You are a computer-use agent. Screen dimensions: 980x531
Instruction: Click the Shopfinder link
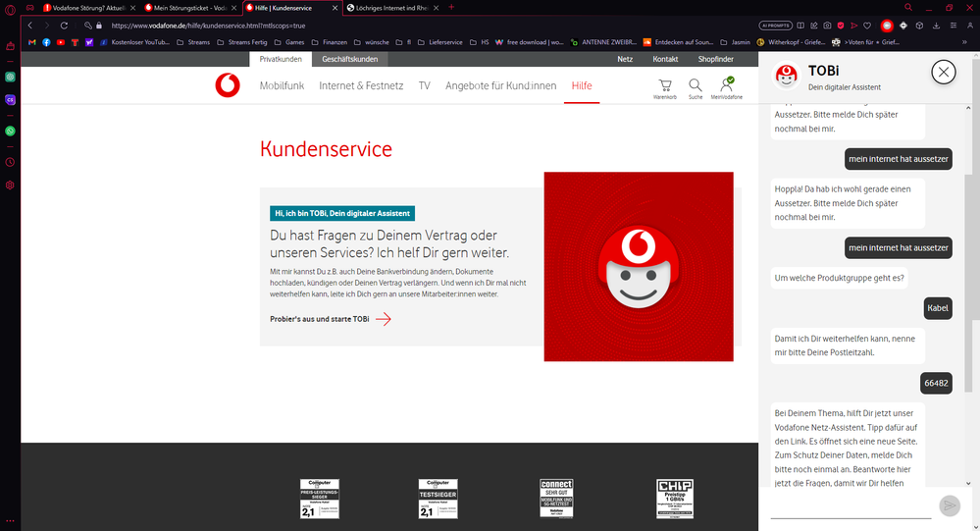coord(715,59)
